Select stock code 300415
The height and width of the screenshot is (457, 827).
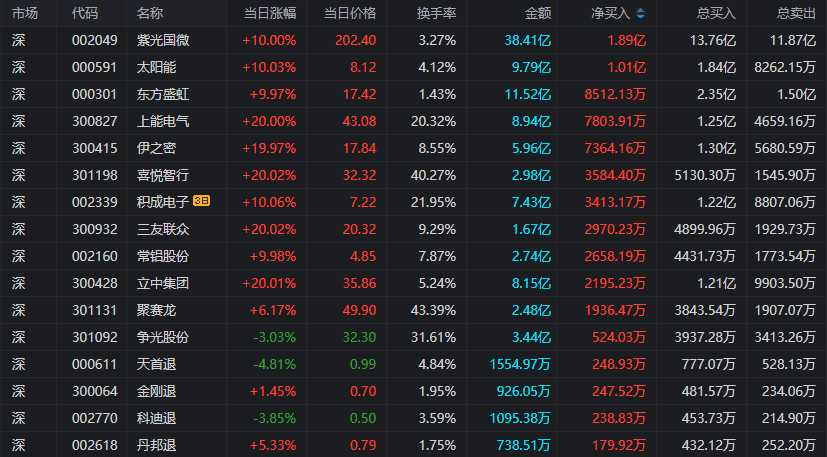(94, 148)
